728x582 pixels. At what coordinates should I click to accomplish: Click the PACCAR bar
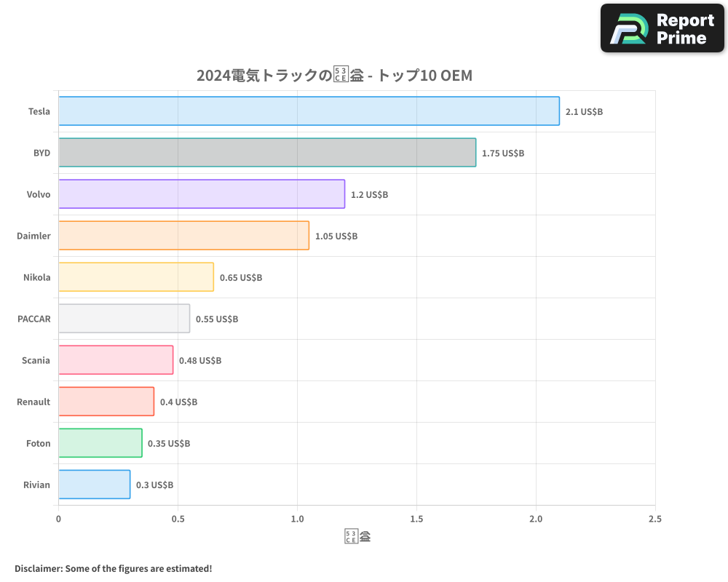(124, 319)
